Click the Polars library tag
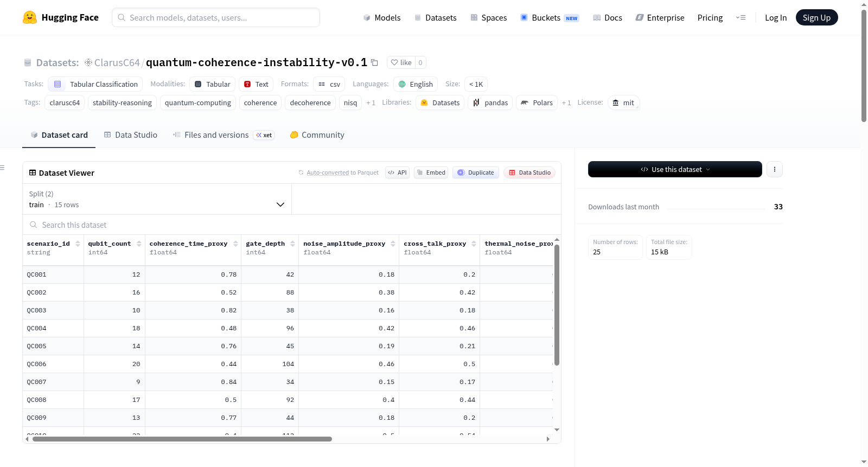 pos(537,103)
